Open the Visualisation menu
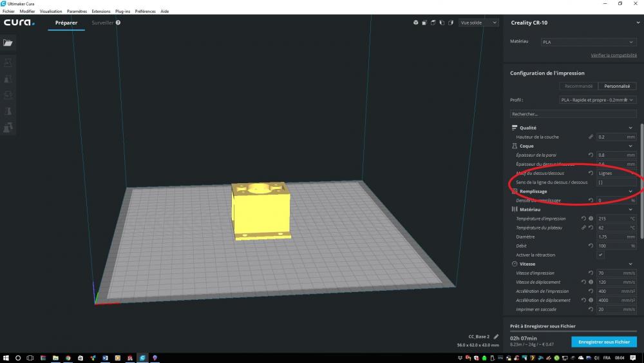This screenshot has width=644, height=363. coord(51,12)
